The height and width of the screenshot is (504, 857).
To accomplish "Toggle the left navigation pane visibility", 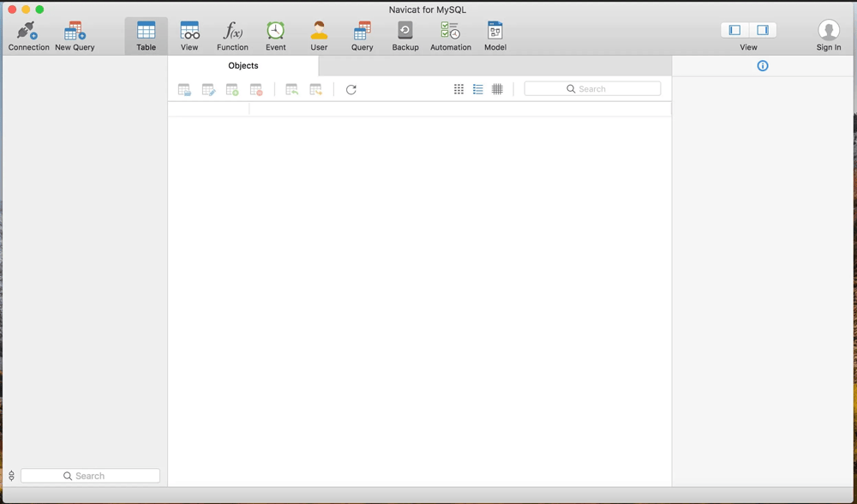I will (x=734, y=30).
